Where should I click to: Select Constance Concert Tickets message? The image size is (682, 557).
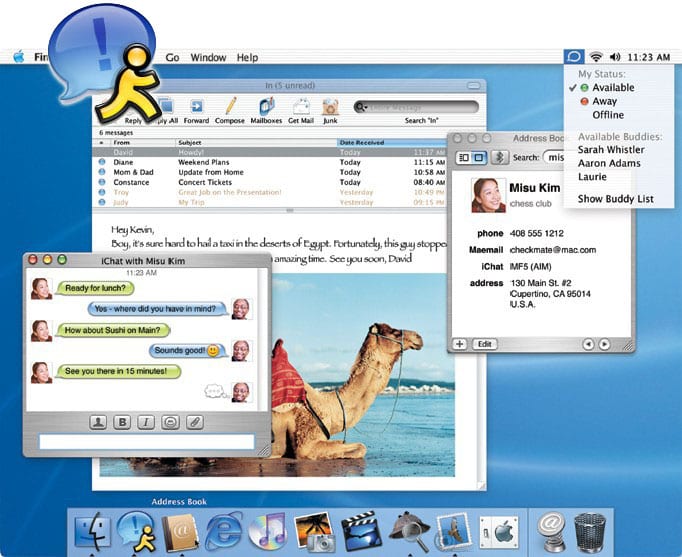(x=270, y=182)
